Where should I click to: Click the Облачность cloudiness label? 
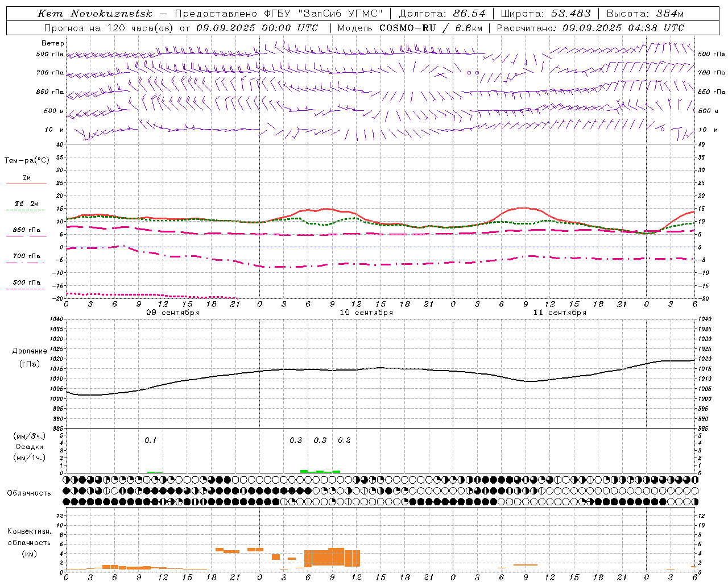point(29,493)
